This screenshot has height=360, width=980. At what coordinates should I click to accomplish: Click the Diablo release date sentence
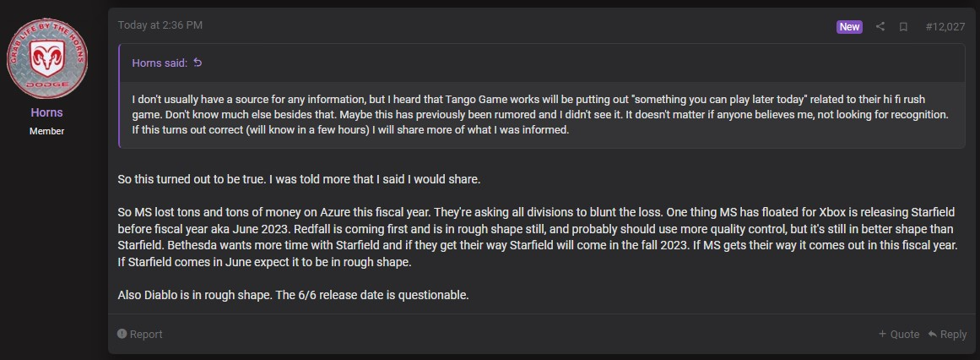coord(293,295)
